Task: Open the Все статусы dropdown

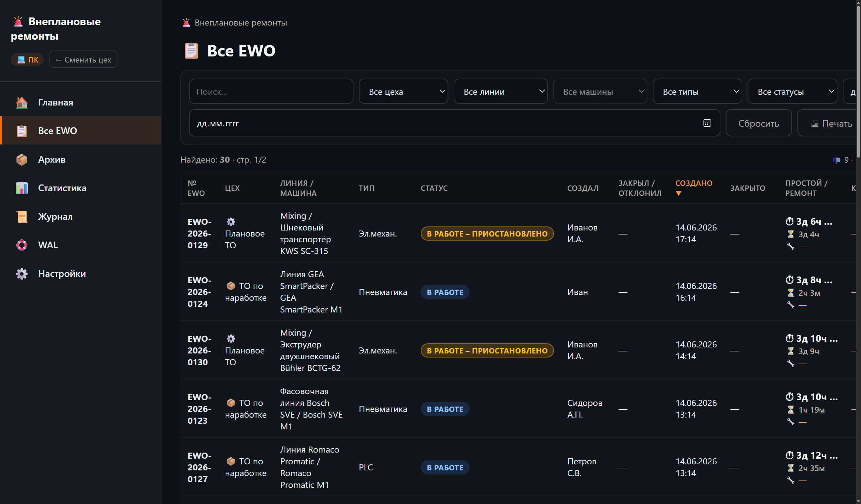Action: click(792, 91)
